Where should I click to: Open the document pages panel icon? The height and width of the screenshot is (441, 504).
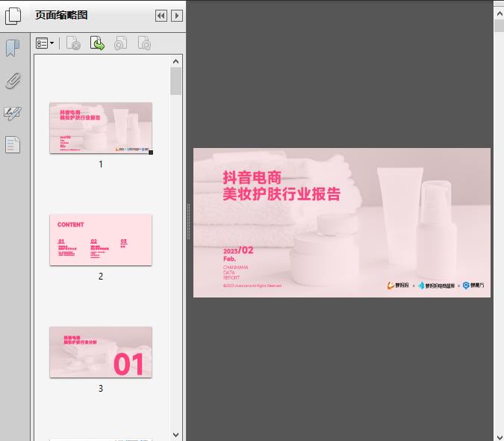(13, 144)
